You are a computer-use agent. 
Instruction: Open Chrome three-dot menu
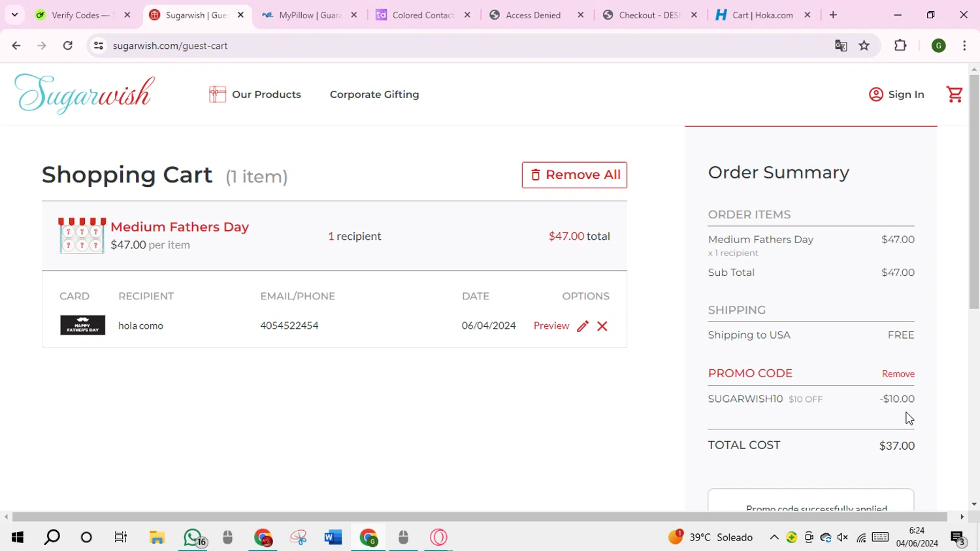click(964, 45)
